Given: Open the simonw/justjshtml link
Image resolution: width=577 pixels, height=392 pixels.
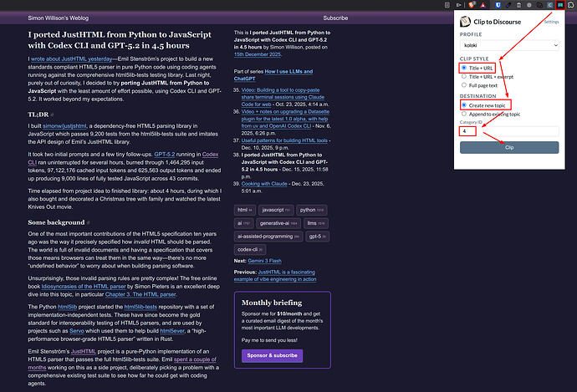Looking at the screenshot, I should point(64,125).
